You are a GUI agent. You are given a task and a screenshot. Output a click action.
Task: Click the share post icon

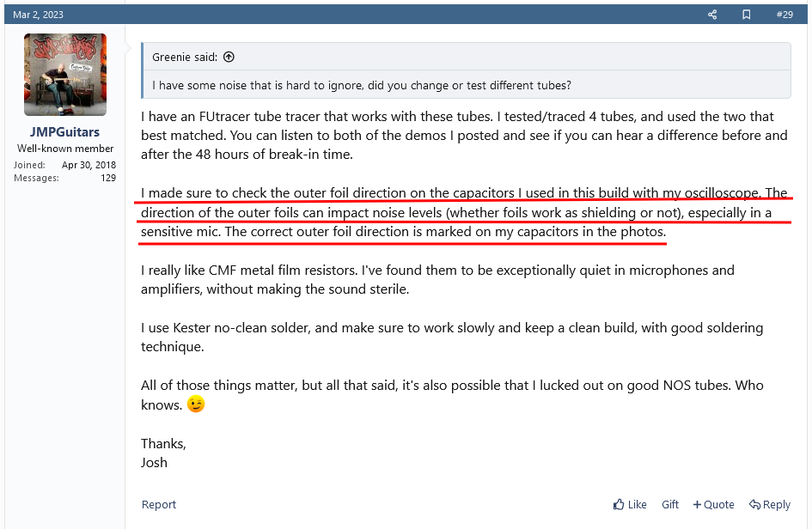click(x=712, y=15)
